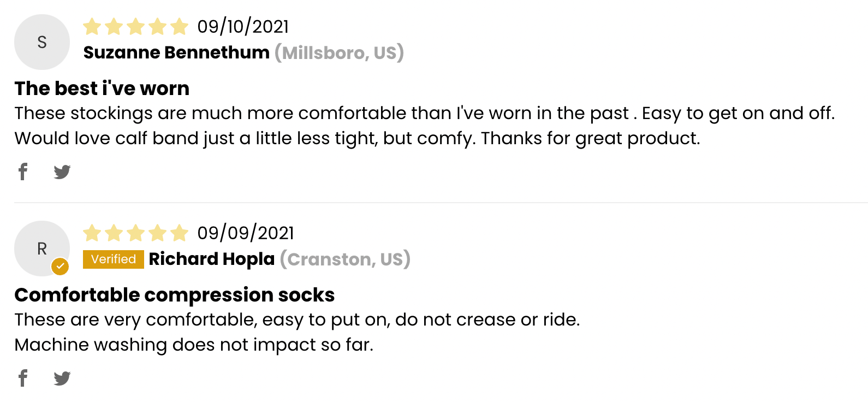Click Suzanne's review body text
This screenshot has width=868, height=402.
point(425,126)
